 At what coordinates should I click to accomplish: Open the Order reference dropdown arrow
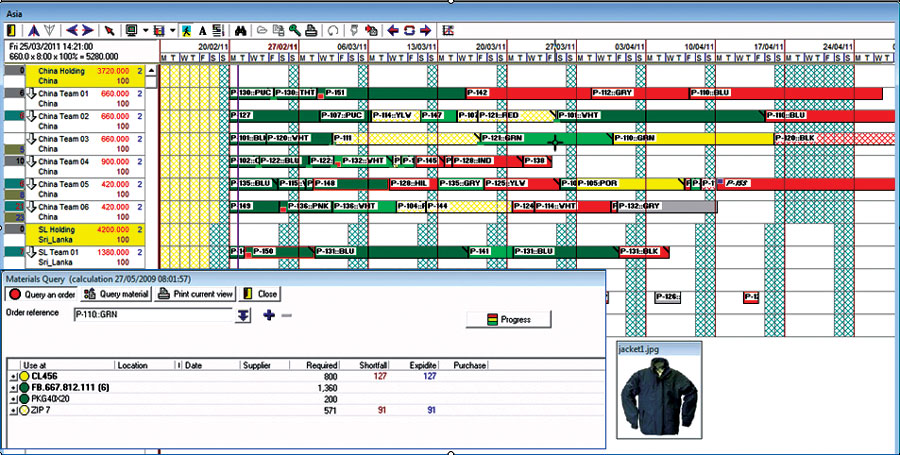(x=243, y=316)
